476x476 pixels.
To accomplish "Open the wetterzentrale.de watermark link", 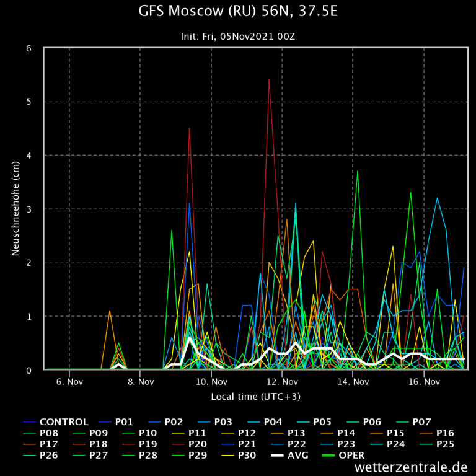I will (x=411, y=467).
